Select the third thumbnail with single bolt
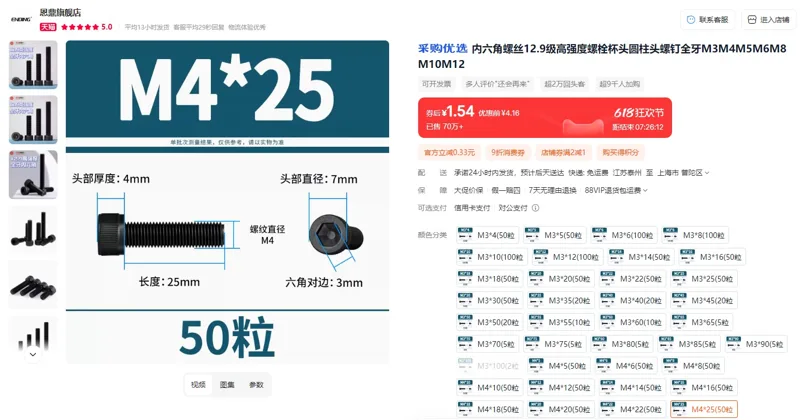Screen dimensions: 800x420 [33, 175]
